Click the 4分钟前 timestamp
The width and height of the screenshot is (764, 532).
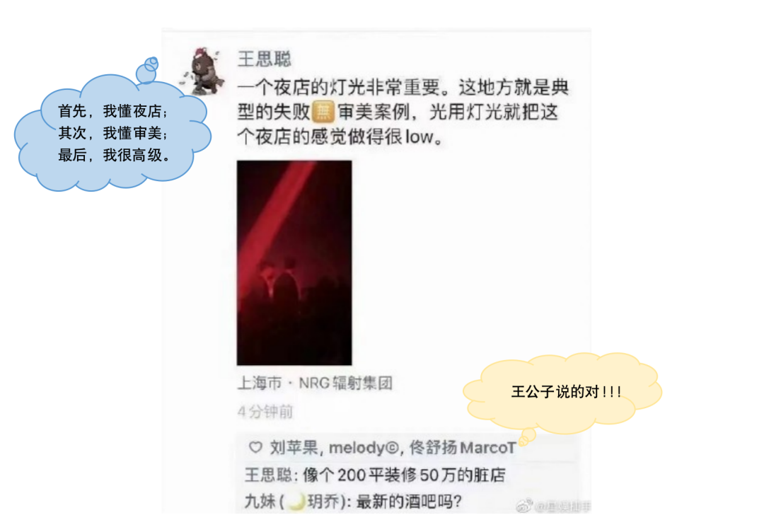click(265, 412)
